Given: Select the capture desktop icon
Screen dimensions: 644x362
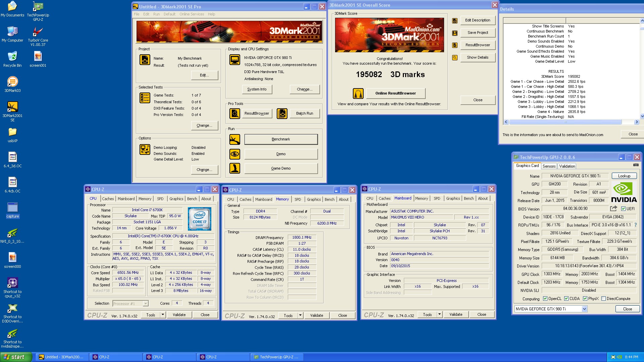Looking at the screenshot, I should (x=12, y=210).
